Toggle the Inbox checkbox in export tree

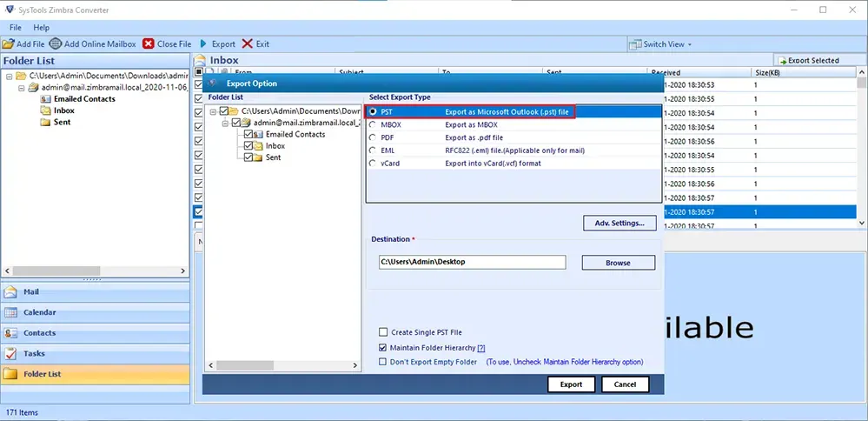click(x=248, y=145)
